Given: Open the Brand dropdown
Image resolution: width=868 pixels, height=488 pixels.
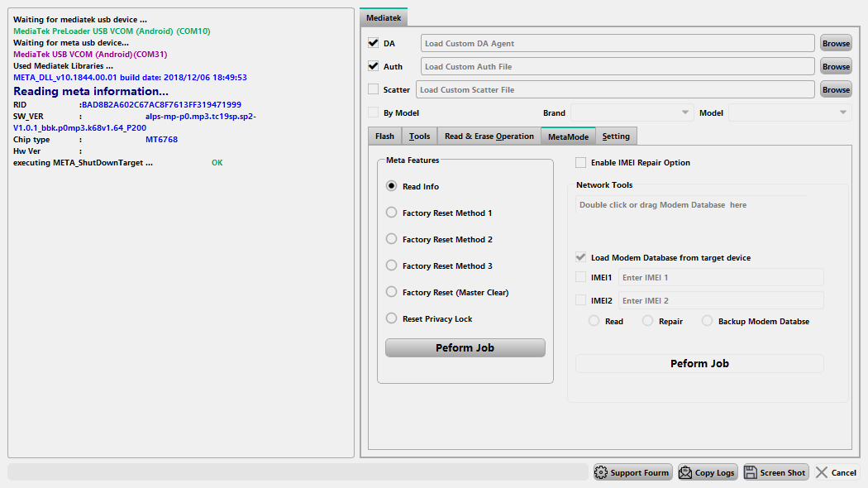Looking at the screenshot, I should 632,113.
